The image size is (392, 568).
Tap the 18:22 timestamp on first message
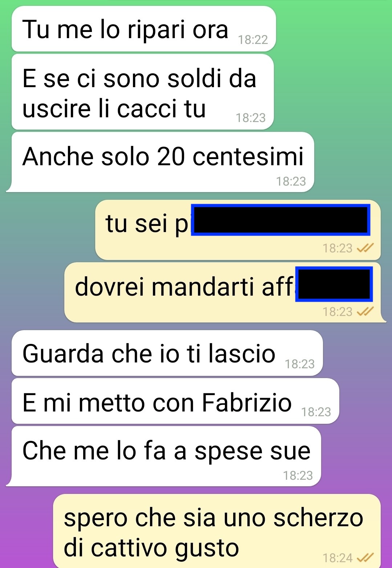(253, 40)
